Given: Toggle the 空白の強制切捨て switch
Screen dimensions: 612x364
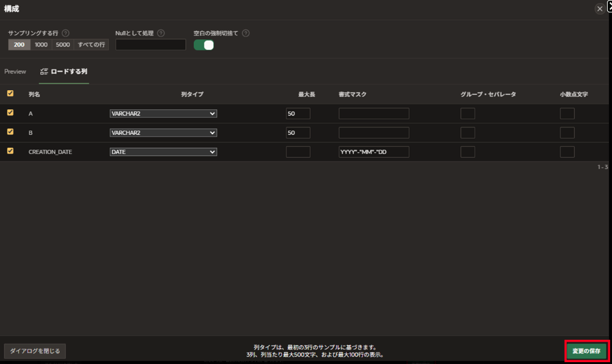Looking at the screenshot, I should pyautogui.click(x=204, y=45).
